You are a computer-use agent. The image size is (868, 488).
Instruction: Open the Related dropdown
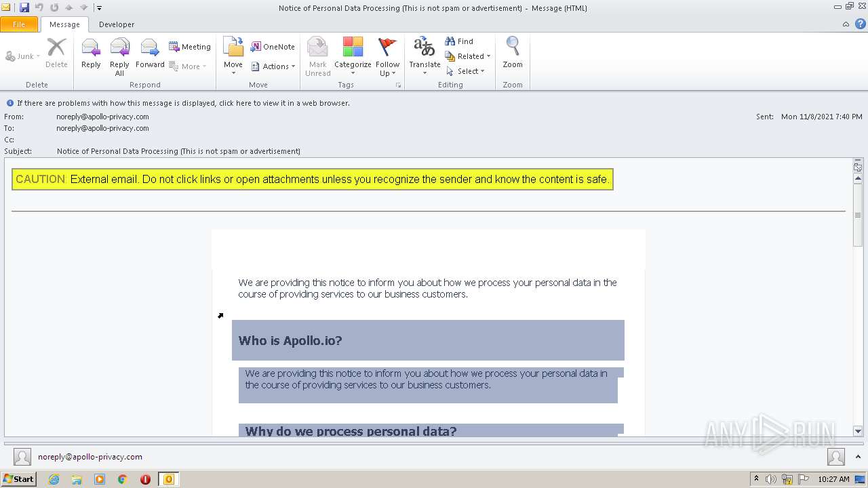pos(468,56)
